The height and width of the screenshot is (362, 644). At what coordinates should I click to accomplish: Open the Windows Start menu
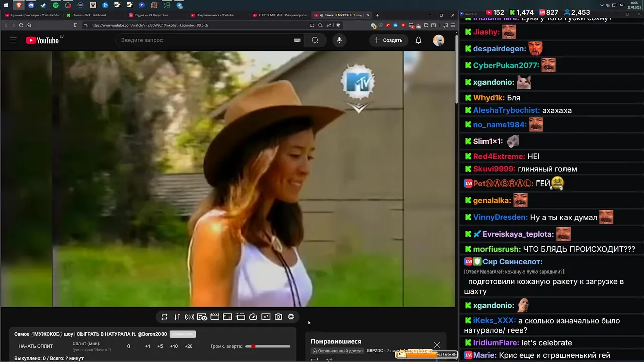(x=6, y=5)
